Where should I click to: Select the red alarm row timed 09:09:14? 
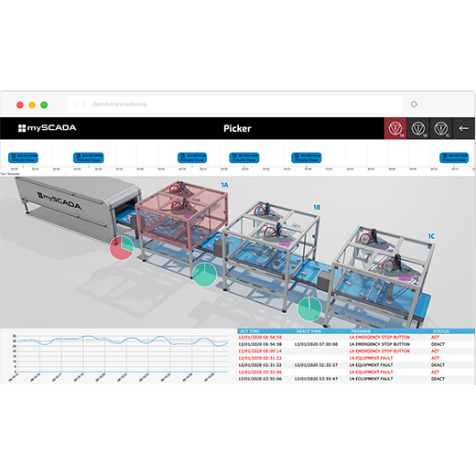356,352
